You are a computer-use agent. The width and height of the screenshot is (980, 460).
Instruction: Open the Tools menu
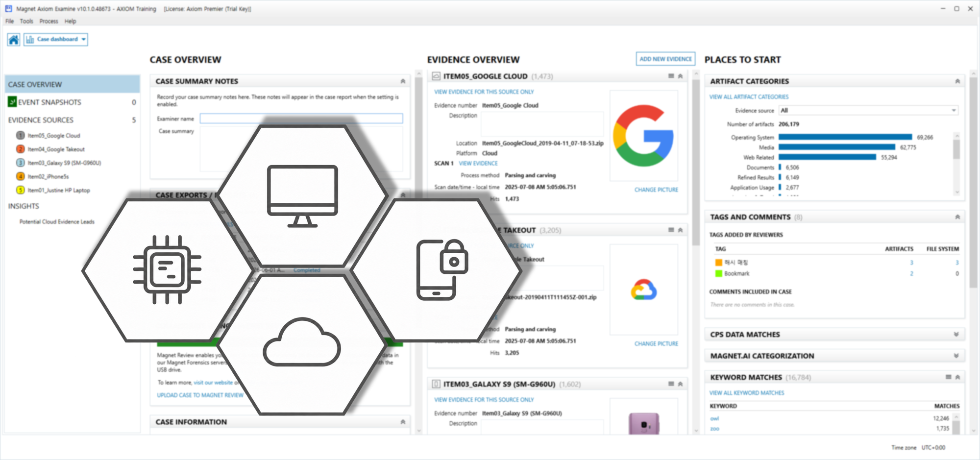26,21
